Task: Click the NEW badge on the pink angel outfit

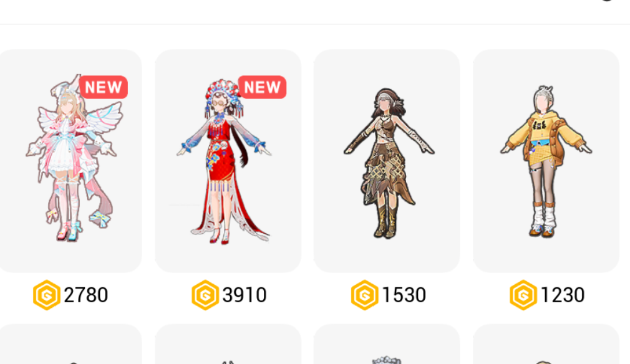Action: coord(104,87)
